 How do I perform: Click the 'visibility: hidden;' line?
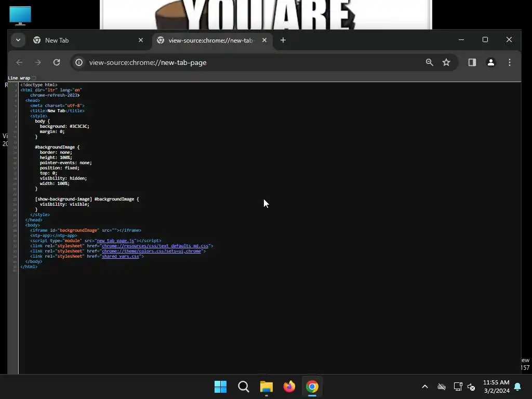point(63,178)
